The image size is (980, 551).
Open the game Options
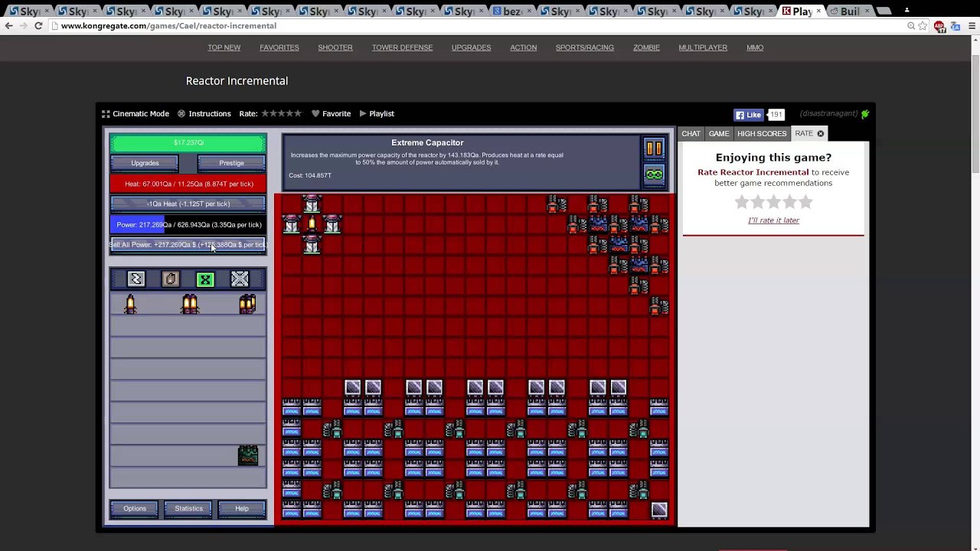[x=135, y=509]
